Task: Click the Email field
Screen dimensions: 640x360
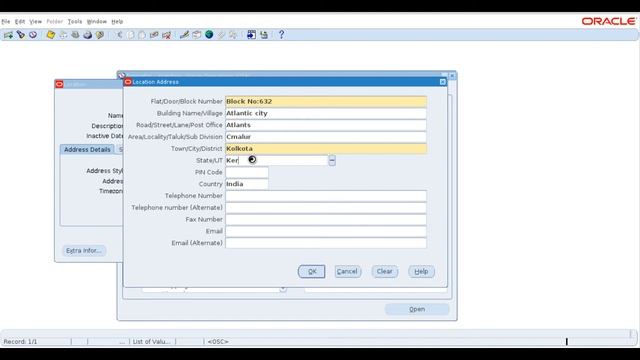Action: 326,231
